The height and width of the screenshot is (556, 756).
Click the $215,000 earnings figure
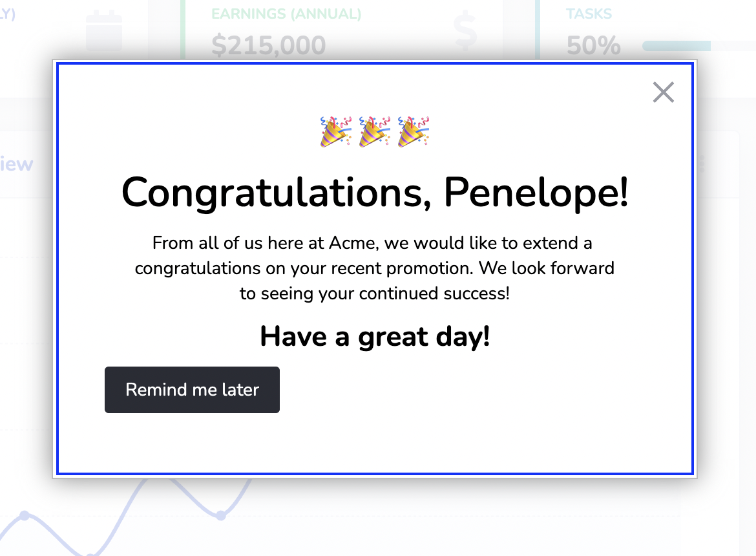(x=269, y=45)
